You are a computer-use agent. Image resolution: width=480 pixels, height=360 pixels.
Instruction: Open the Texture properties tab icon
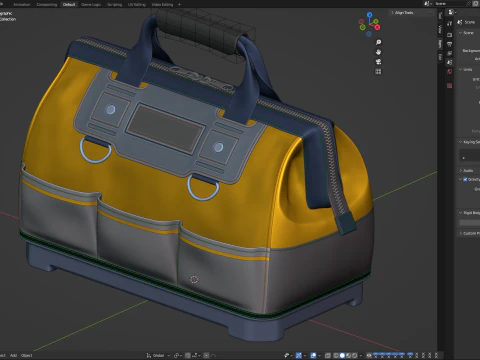click(x=449, y=86)
